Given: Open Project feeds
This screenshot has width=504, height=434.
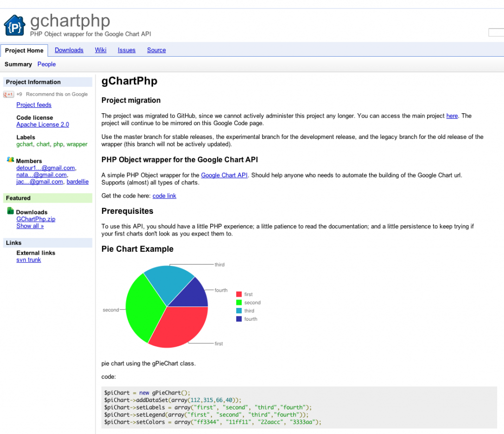Looking at the screenshot, I should tap(33, 104).
